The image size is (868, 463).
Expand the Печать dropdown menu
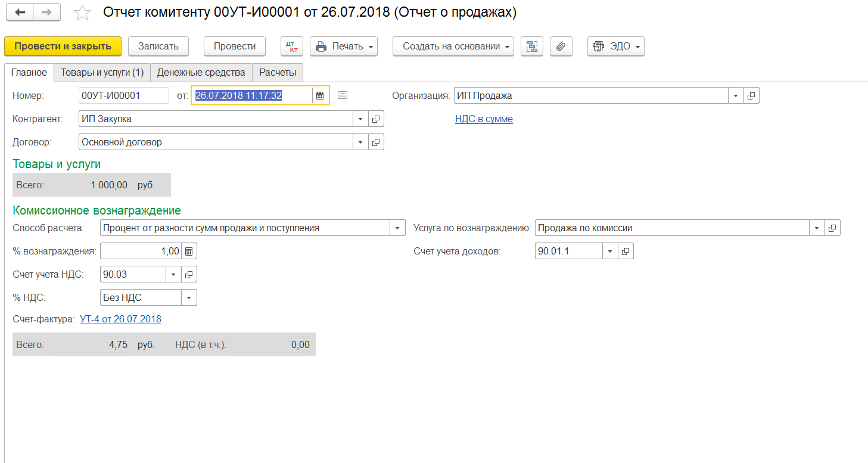(344, 46)
